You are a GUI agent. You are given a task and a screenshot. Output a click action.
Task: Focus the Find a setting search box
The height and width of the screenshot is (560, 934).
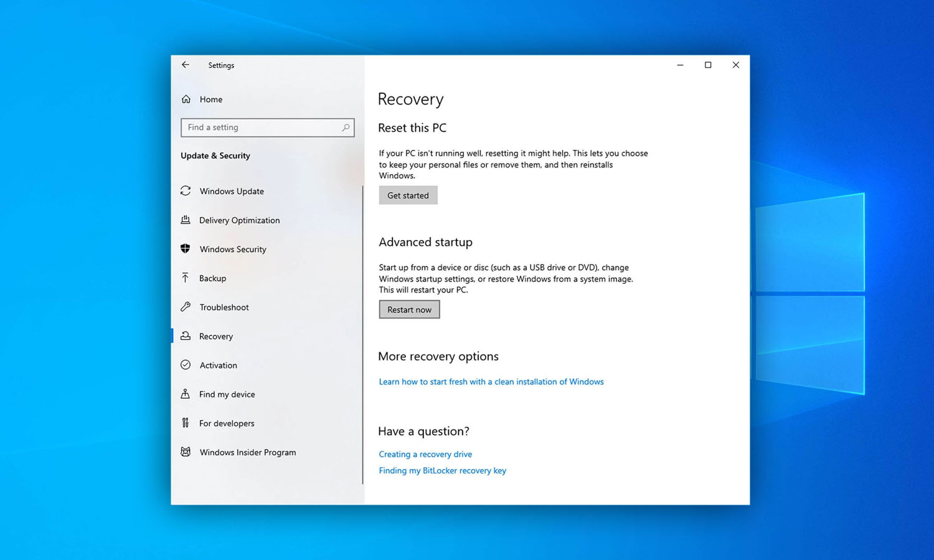click(x=268, y=128)
